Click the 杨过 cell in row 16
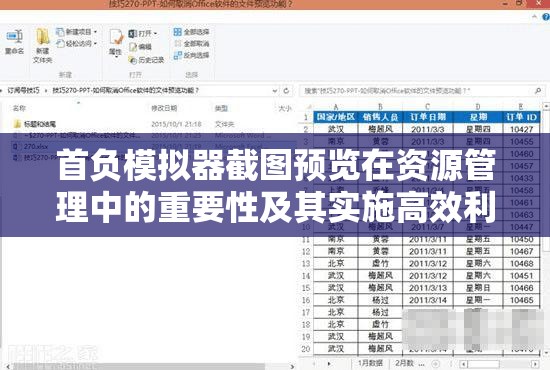This screenshot has width=550, height=370. point(380,300)
